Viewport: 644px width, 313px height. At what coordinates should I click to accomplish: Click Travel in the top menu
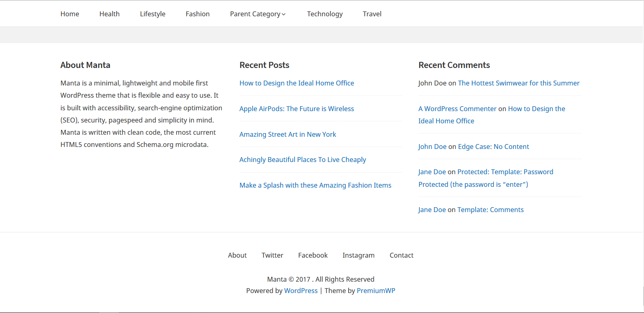[x=372, y=14]
